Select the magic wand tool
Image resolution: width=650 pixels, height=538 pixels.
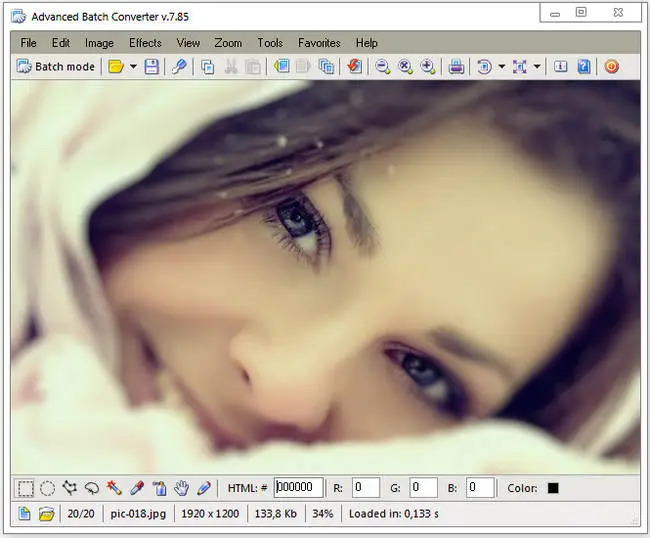114,488
